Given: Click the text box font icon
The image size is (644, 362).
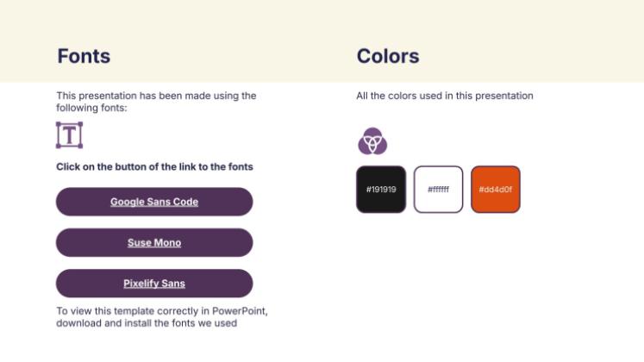Looking at the screenshot, I should pos(69,135).
